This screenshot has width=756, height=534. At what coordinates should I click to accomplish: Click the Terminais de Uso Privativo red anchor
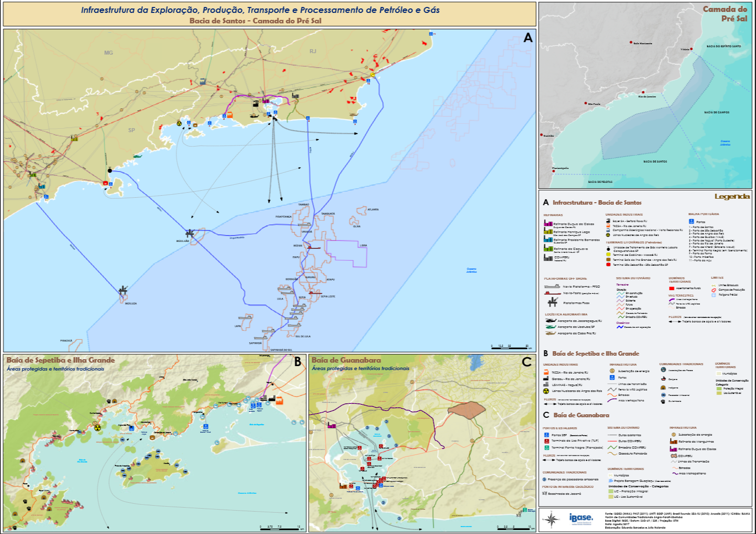tap(547, 441)
